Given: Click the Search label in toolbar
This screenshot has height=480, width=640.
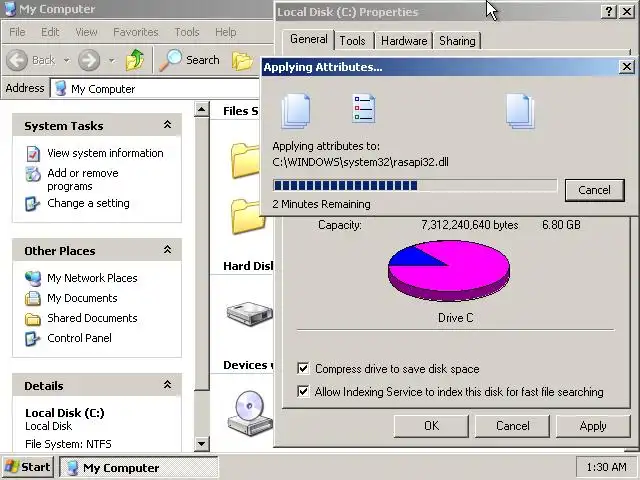Looking at the screenshot, I should 202,60.
